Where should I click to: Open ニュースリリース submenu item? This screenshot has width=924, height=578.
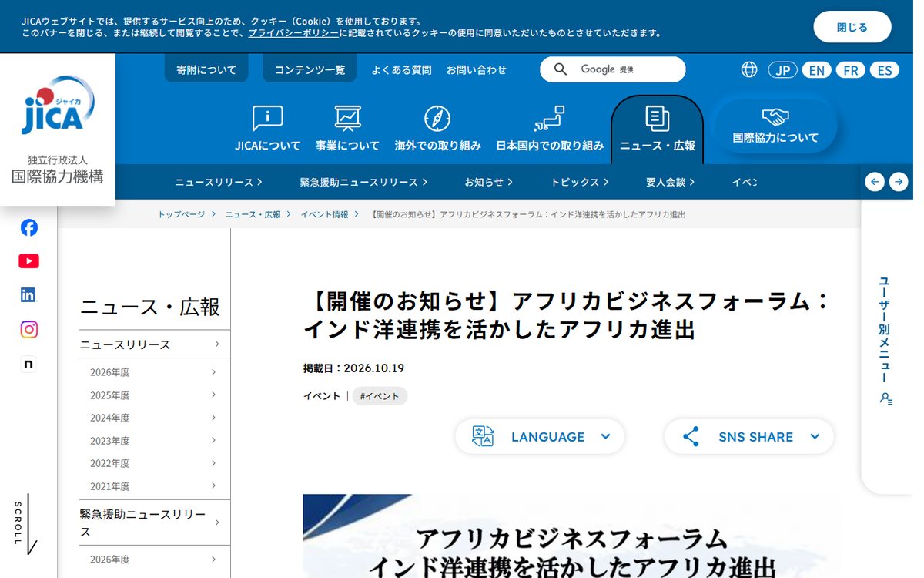tap(219, 182)
